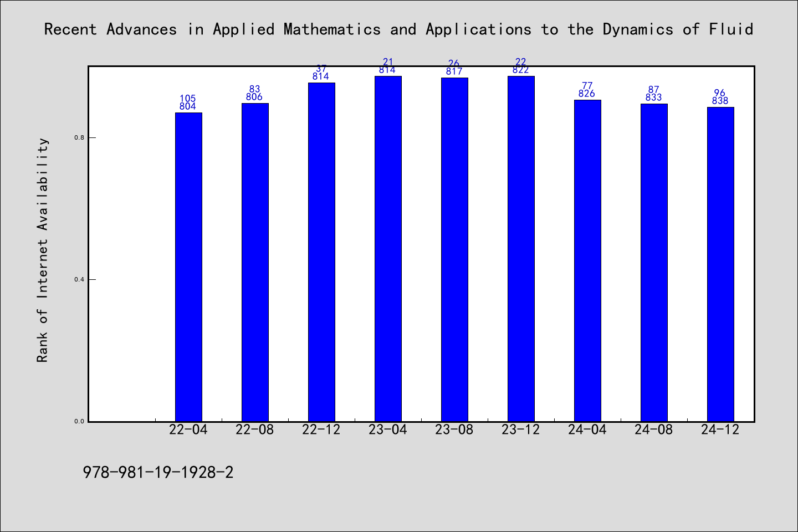Screen dimensions: 798x532
Task: Select the 22-12 bar
Action: click(x=321, y=252)
